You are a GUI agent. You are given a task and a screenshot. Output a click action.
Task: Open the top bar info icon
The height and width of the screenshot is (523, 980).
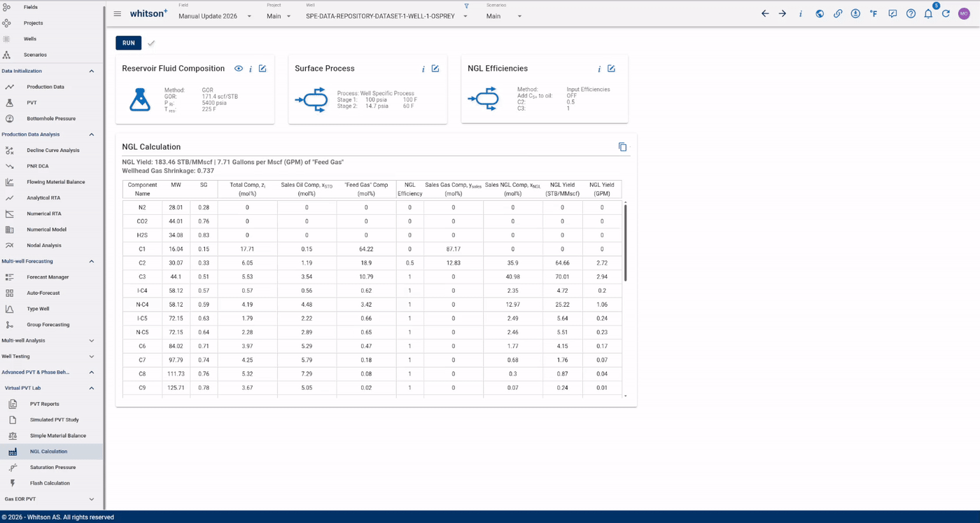tap(801, 14)
